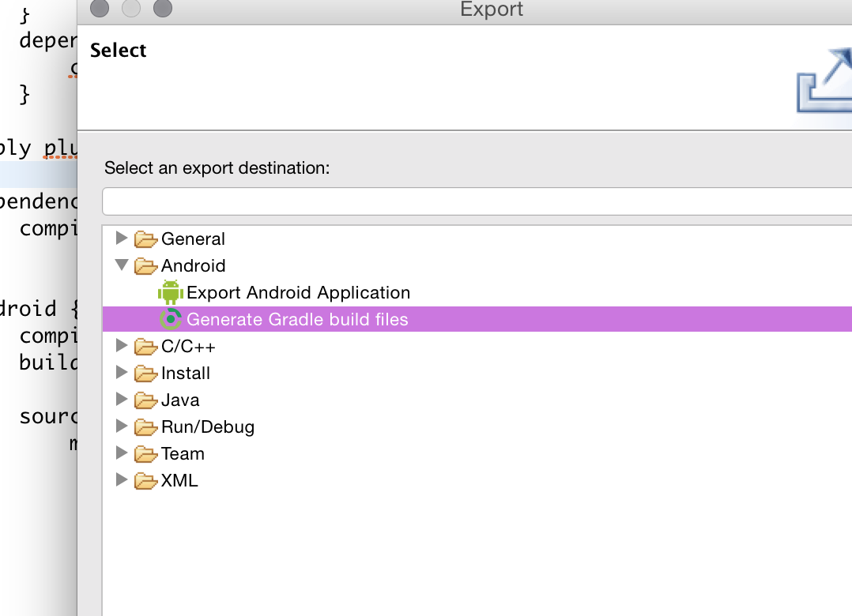
Task: Select the Team tree label
Action: (x=183, y=454)
